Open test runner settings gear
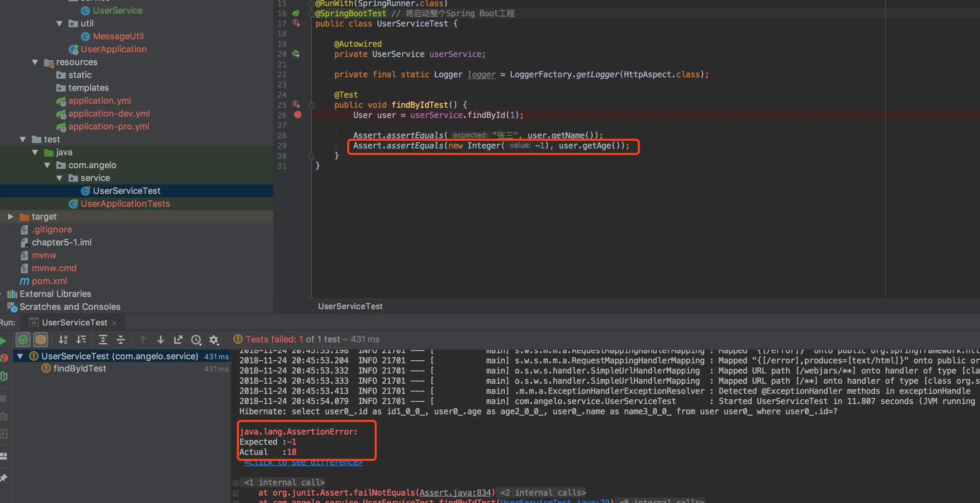 coord(214,340)
